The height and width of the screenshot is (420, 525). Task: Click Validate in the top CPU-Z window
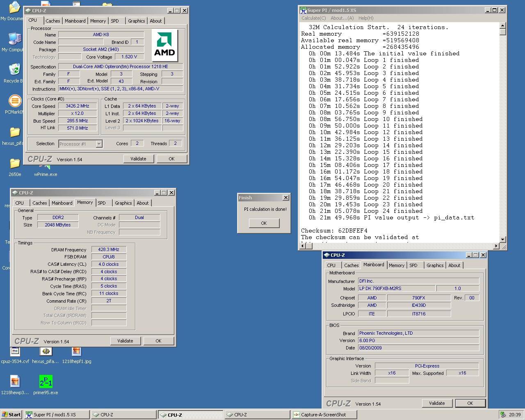tap(138, 159)
